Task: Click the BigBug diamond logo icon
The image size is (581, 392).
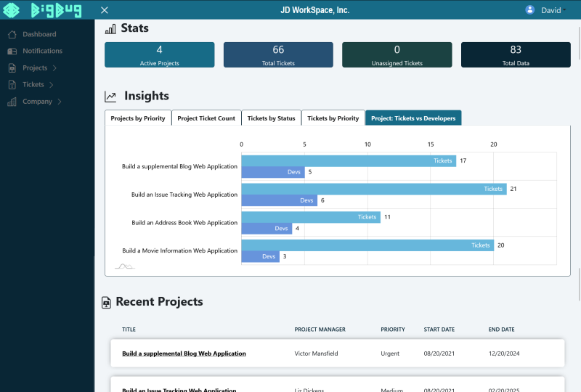Action: click(x=11, y=10)
